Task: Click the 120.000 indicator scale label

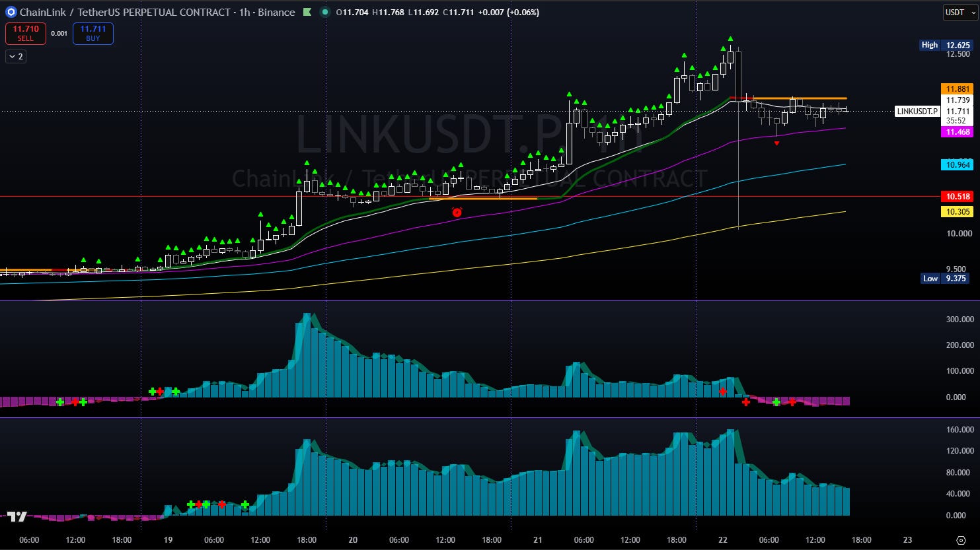Action: coord(960,451)
